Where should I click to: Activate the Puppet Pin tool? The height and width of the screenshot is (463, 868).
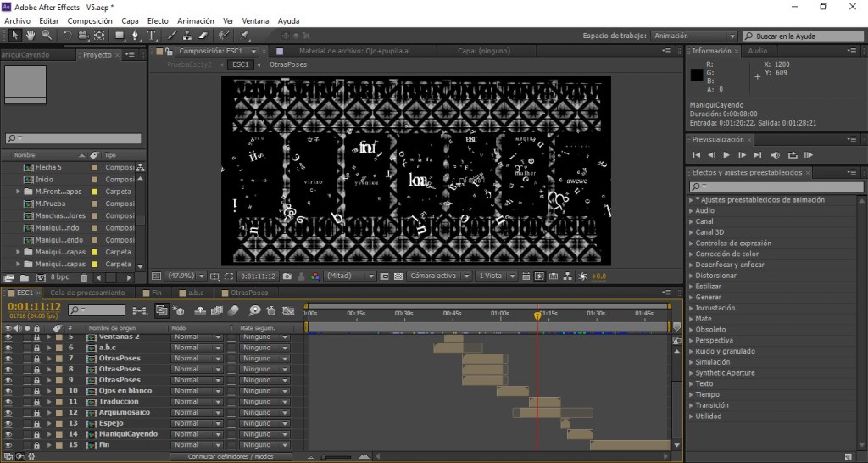pyautogui.click(x=244, y=36)
